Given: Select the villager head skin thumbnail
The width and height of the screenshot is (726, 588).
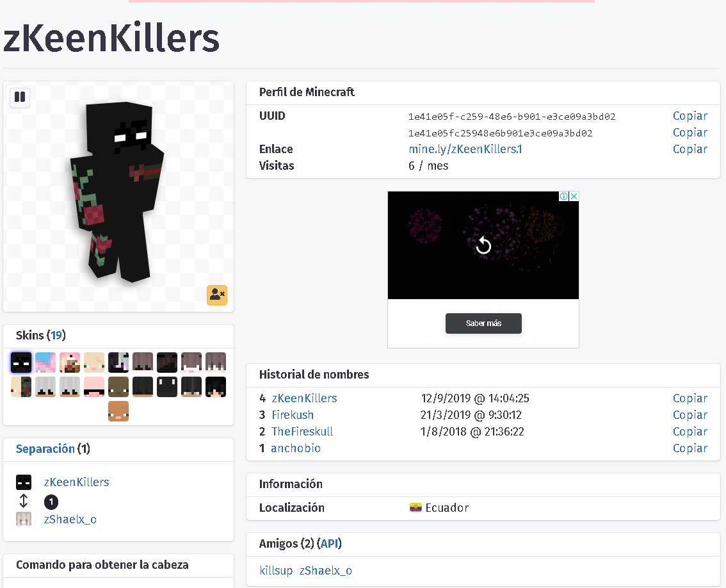Looking at the screenshot, I should pos(118,411).
